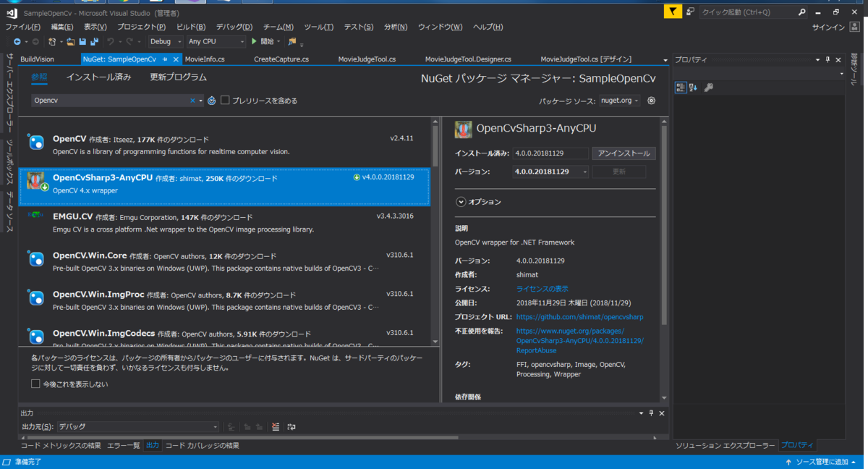Viewport: 868px width, 469px height.
Task: Click the Output panel horizontal scrollbar
Action: point(242,436)
